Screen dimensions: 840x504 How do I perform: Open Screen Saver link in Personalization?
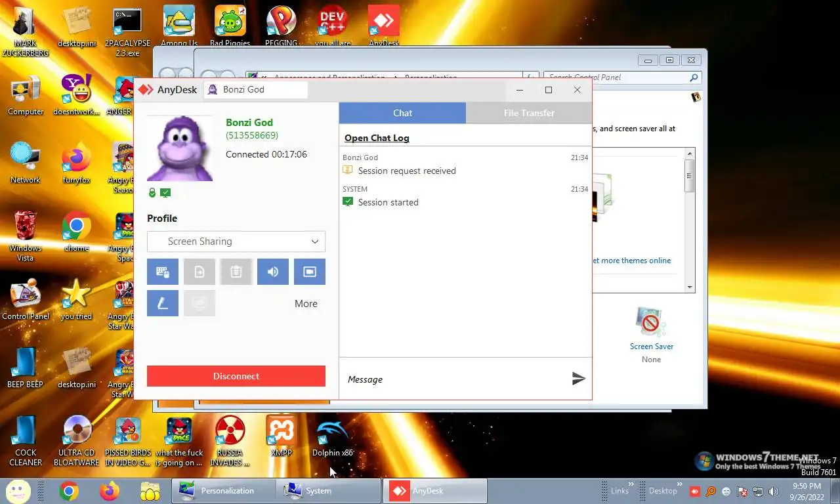coord(651,346)
